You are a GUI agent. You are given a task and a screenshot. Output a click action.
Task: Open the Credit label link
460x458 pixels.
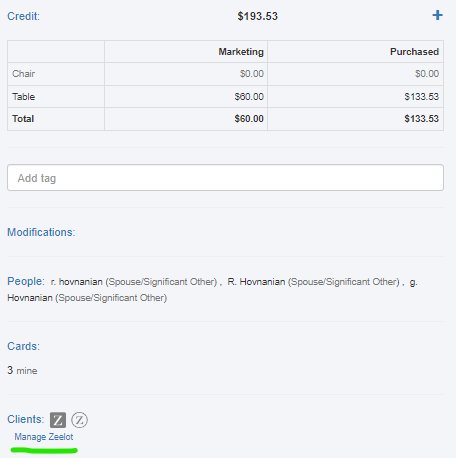click(23, 16)
